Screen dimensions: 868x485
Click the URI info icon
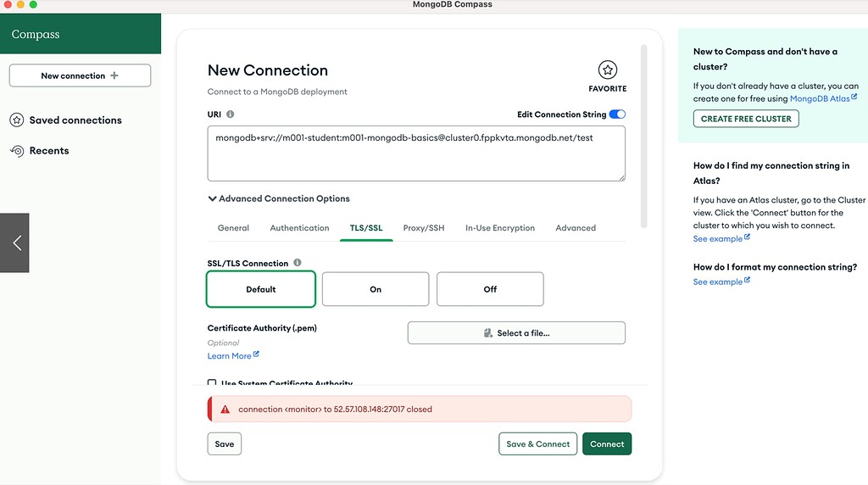[231, 114]
